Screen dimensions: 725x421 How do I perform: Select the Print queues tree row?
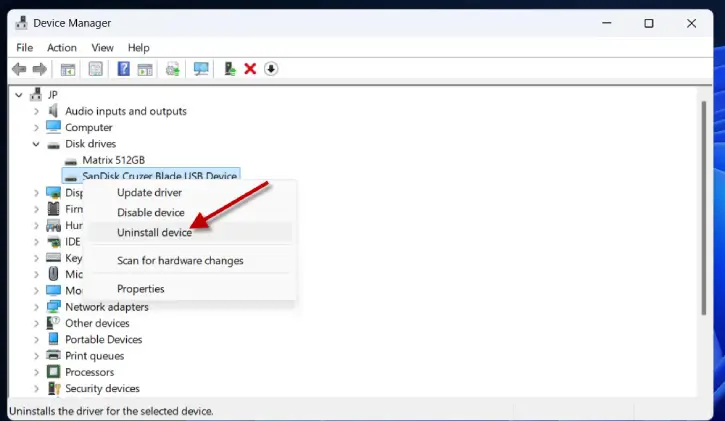(95, 356)
